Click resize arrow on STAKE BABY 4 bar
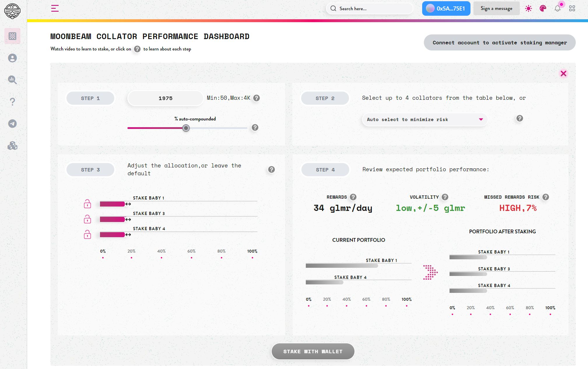This screenshot has height=369, width=588. point(128,235)
